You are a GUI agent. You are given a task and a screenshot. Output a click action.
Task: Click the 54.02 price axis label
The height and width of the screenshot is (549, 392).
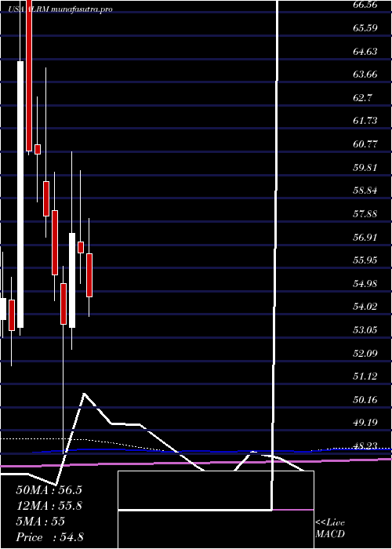tap(365, 307)
